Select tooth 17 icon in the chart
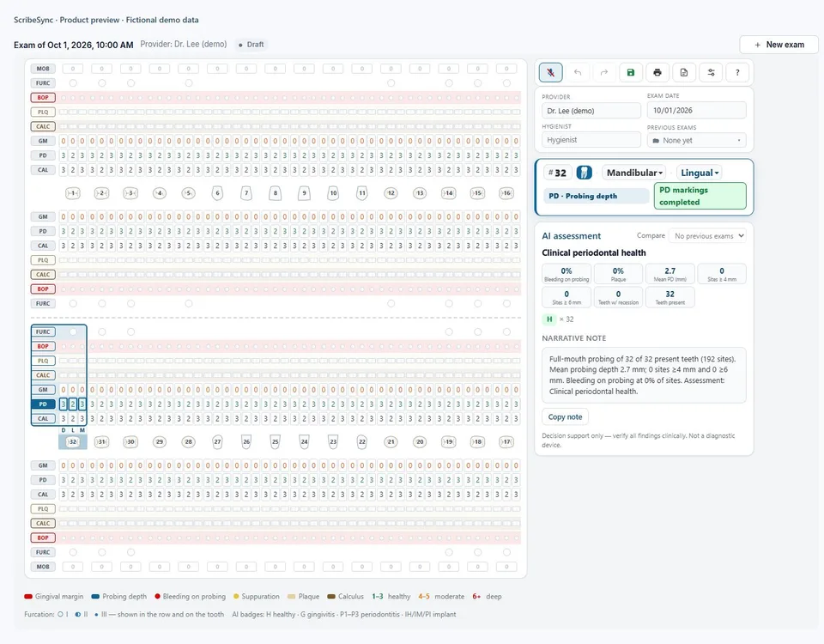Viewport: 824px width, 644px height. coord(506,441)
